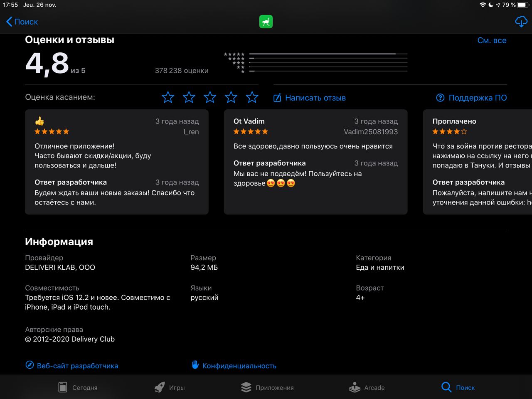
Task: Rate the app with one star
Action: [168, 97]
